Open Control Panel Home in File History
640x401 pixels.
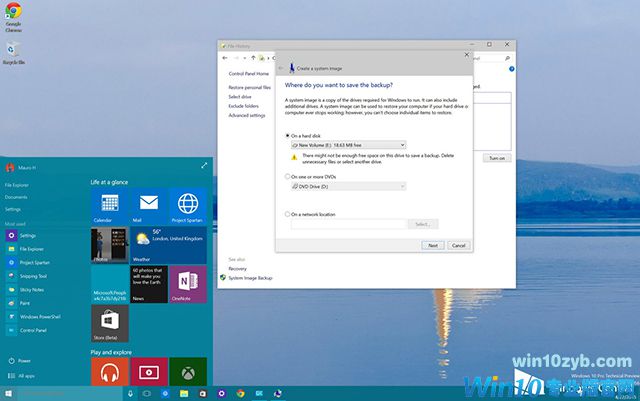coord(249,74)
